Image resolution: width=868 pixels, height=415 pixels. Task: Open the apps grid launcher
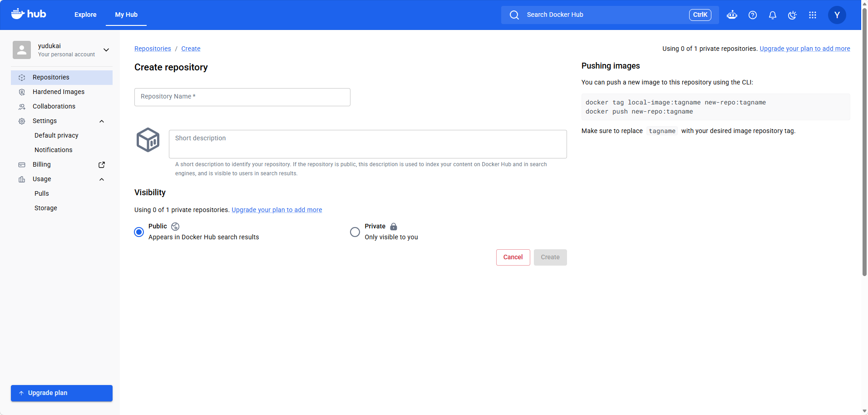813,15
